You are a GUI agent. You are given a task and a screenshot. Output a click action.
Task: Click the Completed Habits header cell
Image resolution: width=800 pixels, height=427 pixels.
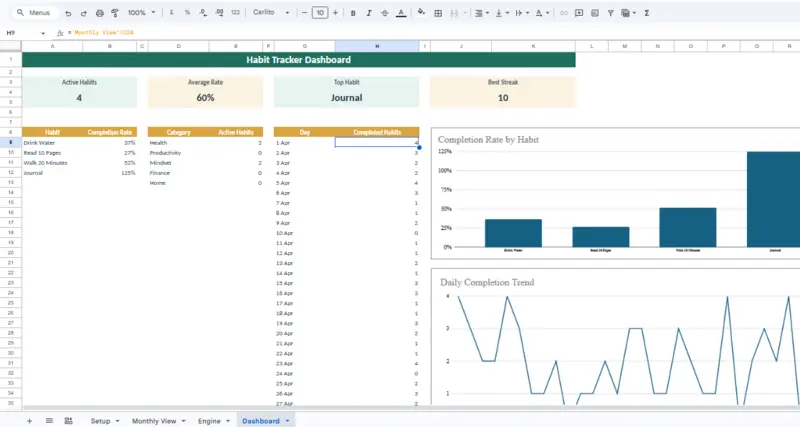tap(377, 132)
